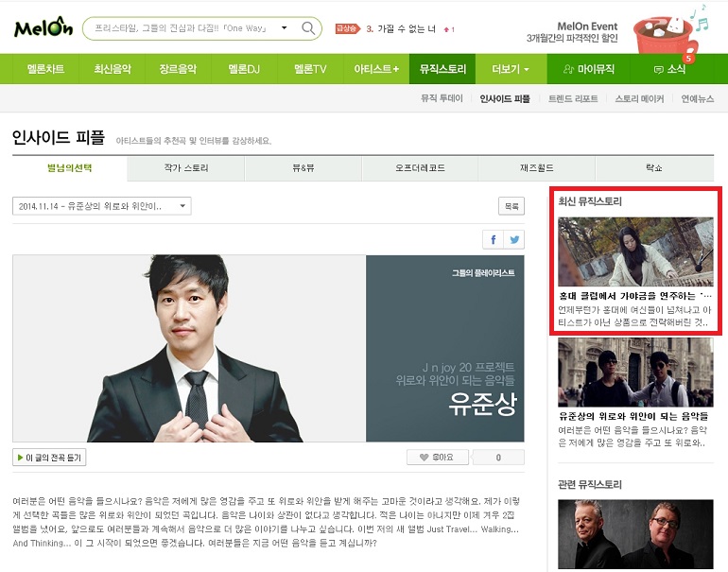This screenshot has width=728, height=572.
Task: Open the 장르음악 menu
Action: (x=178, y=69)
